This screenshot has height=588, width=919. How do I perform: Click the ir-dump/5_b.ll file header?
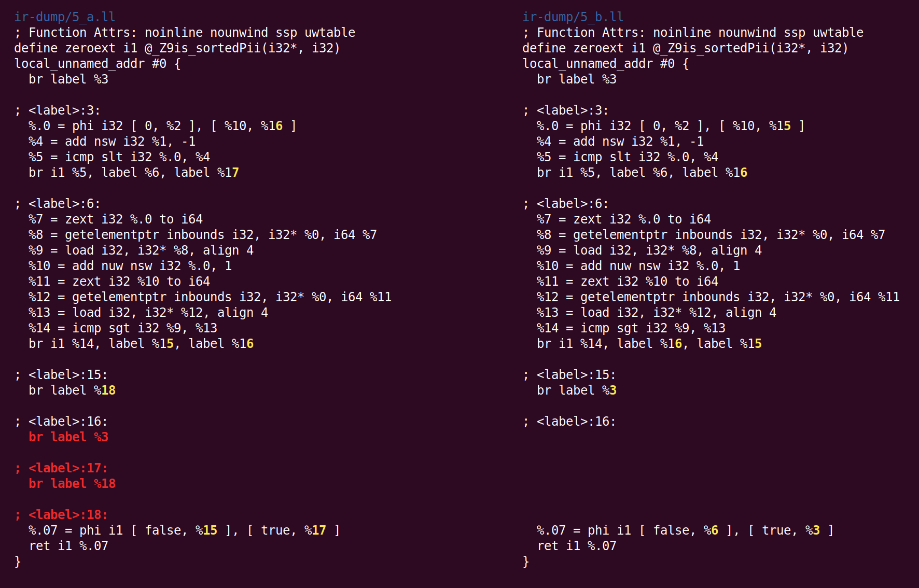pos(573,17)
